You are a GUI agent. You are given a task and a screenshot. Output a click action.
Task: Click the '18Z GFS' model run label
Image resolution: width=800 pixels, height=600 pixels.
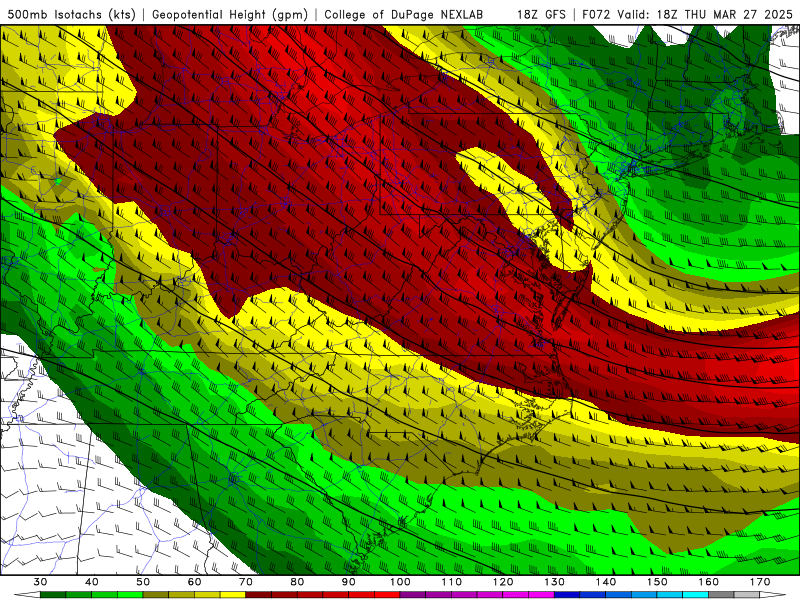541,14
